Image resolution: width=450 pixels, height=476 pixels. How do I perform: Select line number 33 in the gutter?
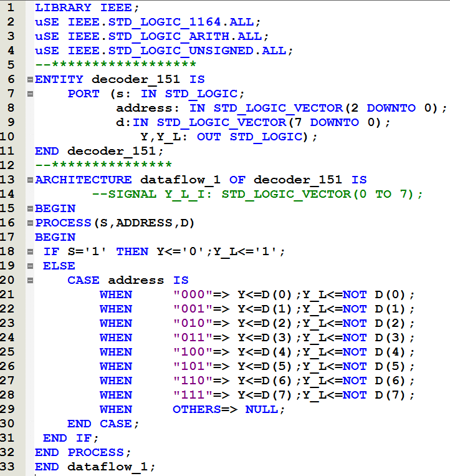(x=7, y=467)
